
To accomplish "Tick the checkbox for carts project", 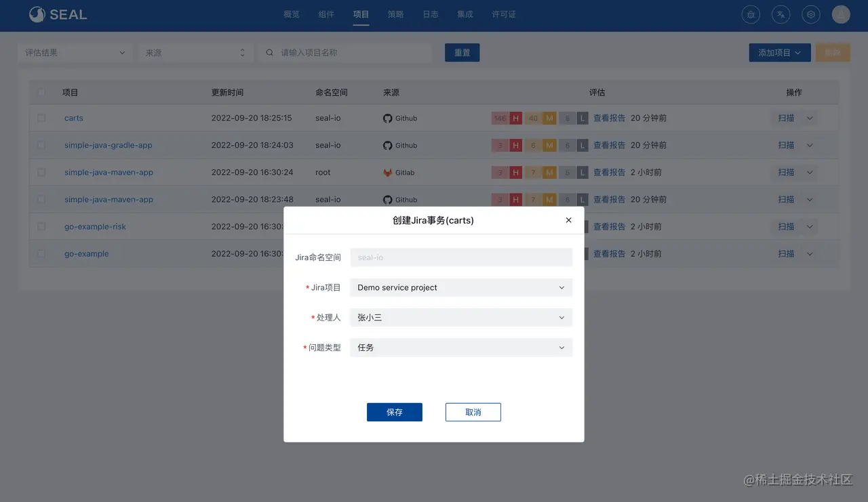I will [x=41, y=118].
